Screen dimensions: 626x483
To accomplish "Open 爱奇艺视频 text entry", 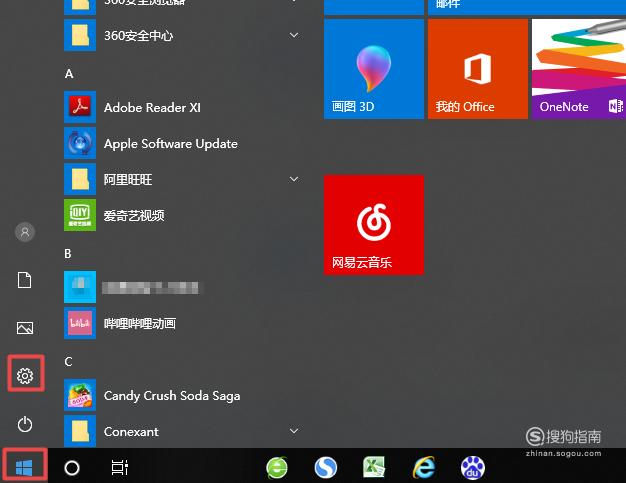I will (x=134, y=216).
